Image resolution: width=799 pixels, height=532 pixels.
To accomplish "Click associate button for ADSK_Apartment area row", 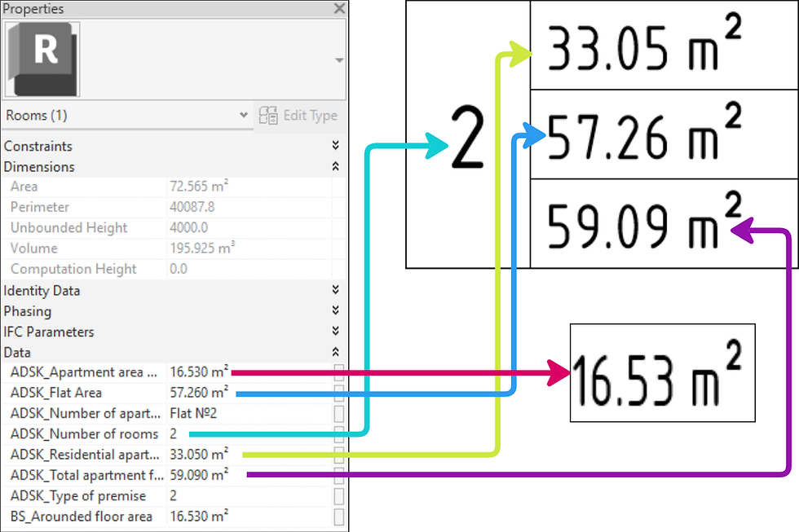I will [x=339, y=372].
